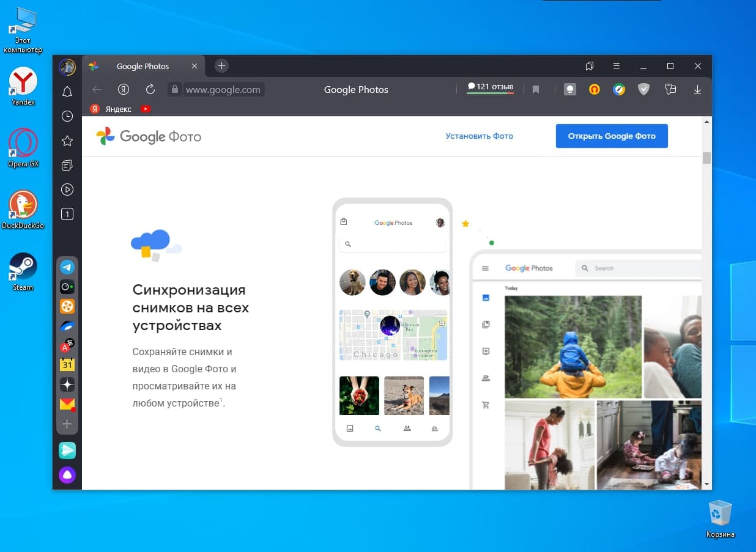Image resolution: width=756 pixels, height=552 pixels.
Task: Close the Google Photos tab
Action: pos(195,66)
